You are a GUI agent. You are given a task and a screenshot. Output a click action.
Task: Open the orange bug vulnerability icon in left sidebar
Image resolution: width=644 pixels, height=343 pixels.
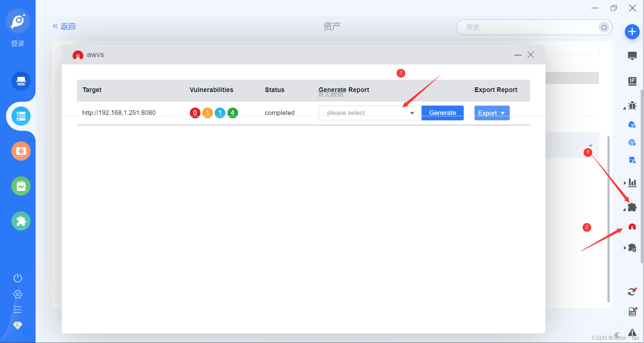(21, 151)
